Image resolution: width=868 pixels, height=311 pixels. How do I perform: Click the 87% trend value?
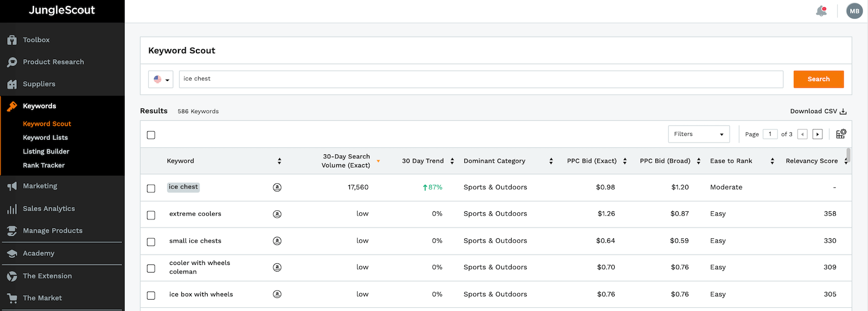click(432, 187)
